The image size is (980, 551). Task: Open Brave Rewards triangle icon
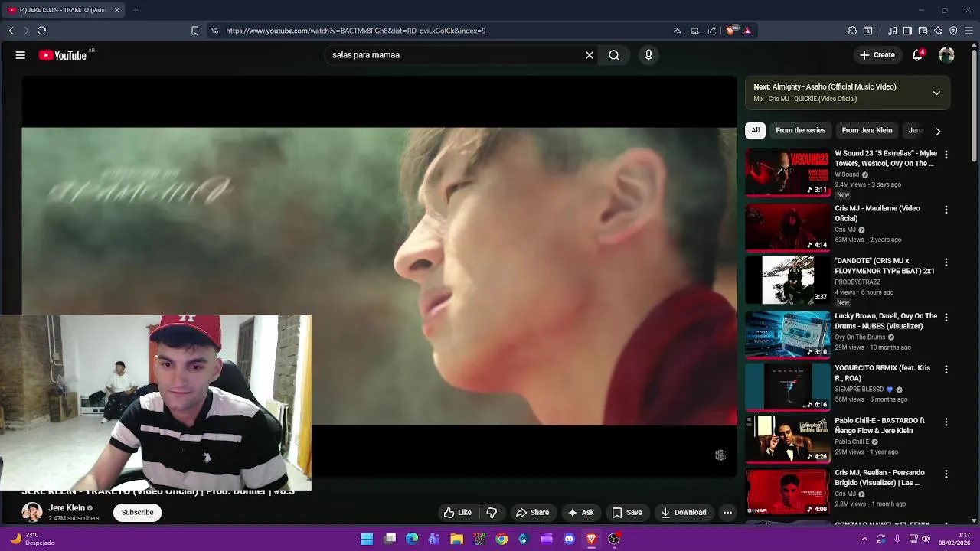[x=747, y=31]
